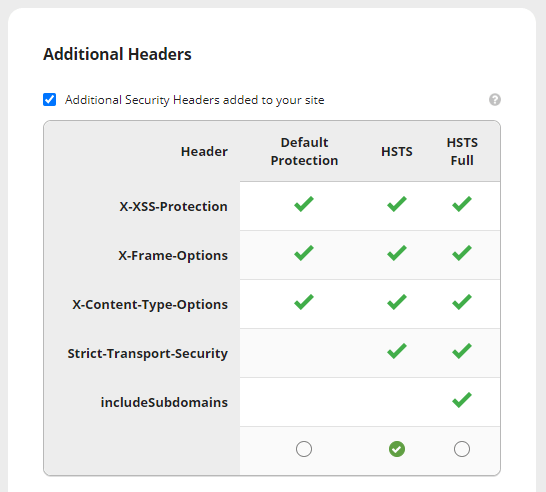Click the HSTS Full column header
Screen dimensions: 546x492
[462, 151]
